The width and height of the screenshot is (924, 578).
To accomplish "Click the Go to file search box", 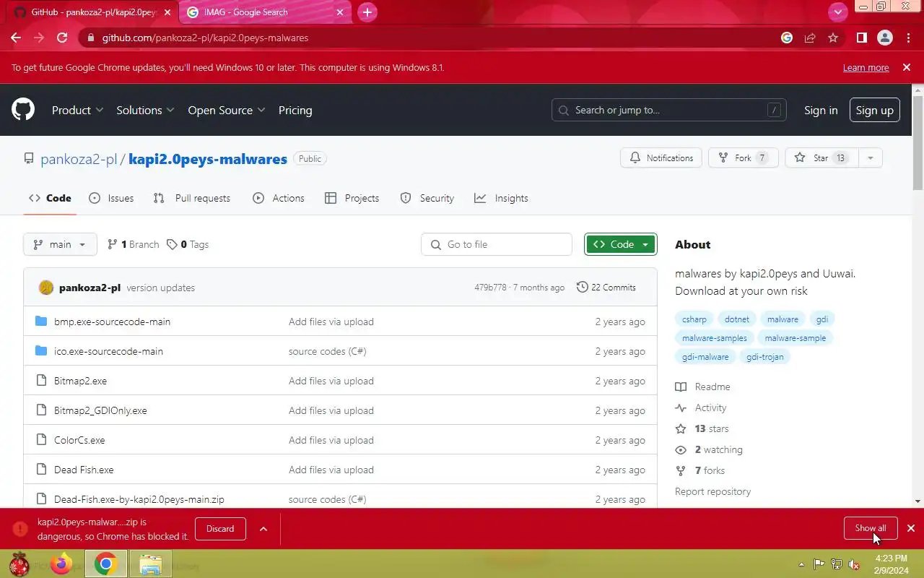I will click(497, 244).
